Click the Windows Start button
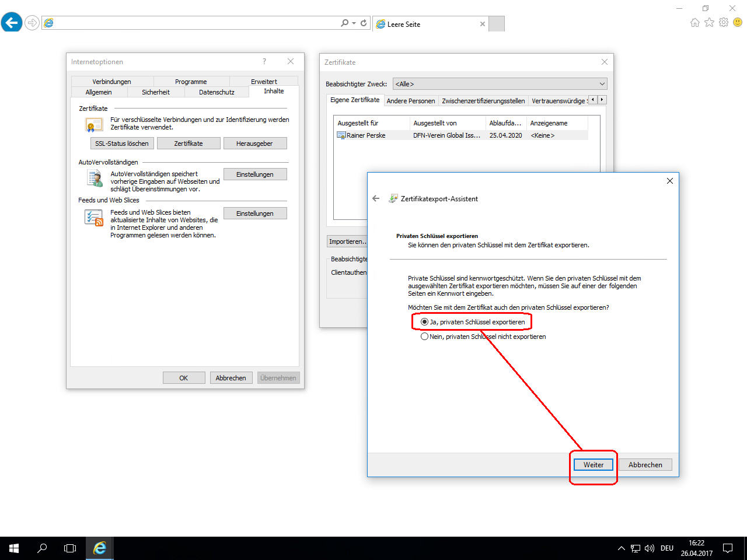 tap(14, 548)
